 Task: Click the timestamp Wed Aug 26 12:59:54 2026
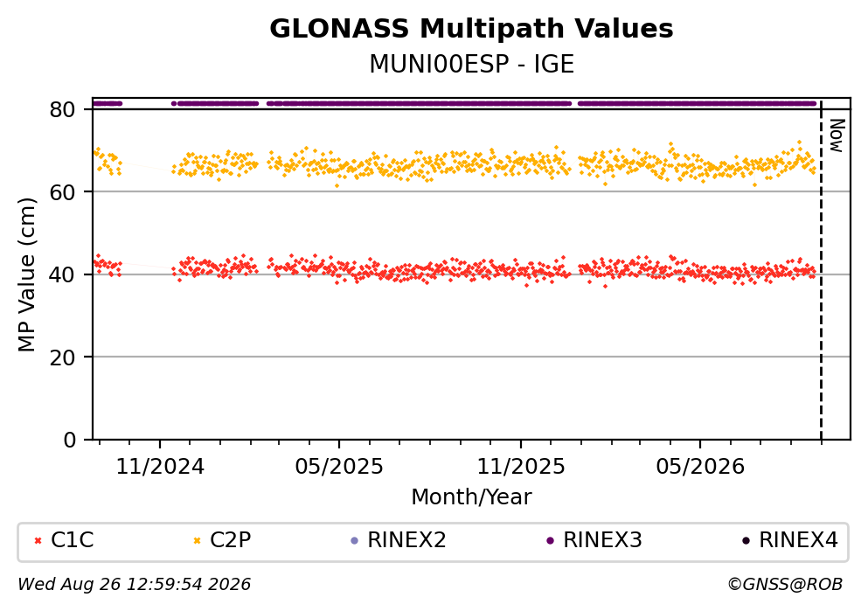[x=134, y=585]
